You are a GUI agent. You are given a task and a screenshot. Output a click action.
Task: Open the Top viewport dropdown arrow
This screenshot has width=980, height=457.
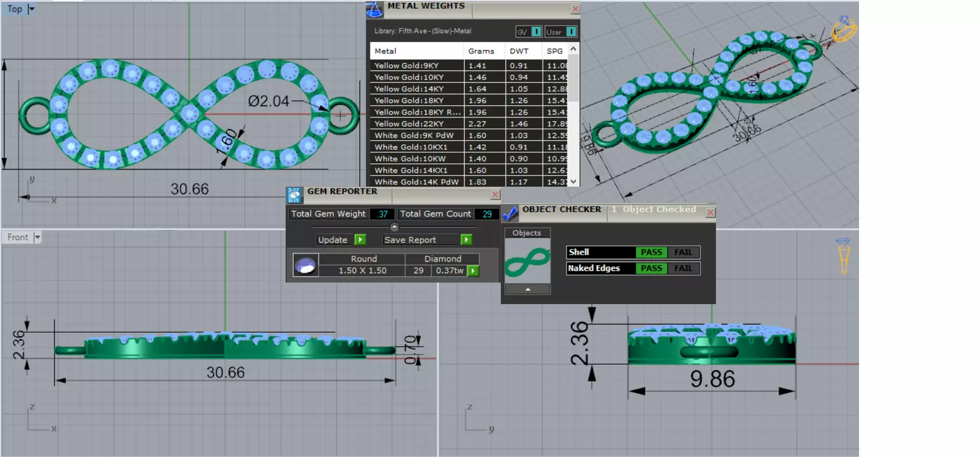pyautogui.click(x=31, y=9)
